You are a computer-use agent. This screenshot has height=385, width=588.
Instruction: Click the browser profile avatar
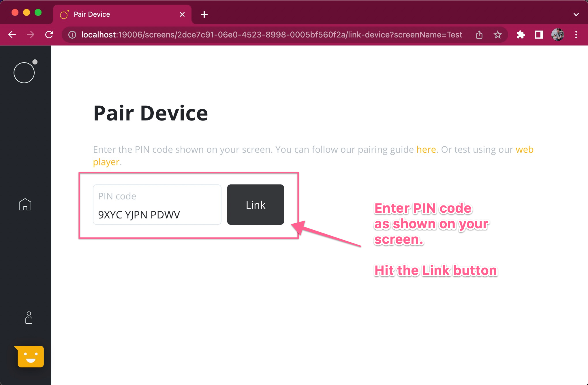pos(557,35)
